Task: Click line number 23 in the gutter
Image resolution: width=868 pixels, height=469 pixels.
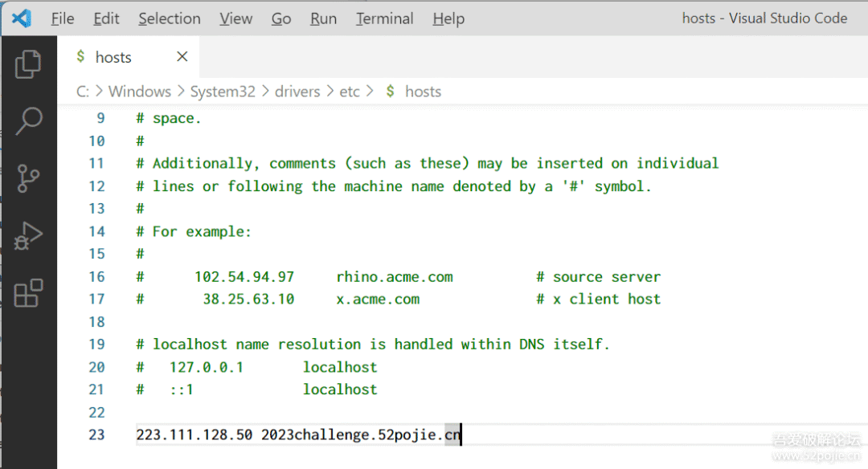Action: (96, 434)
